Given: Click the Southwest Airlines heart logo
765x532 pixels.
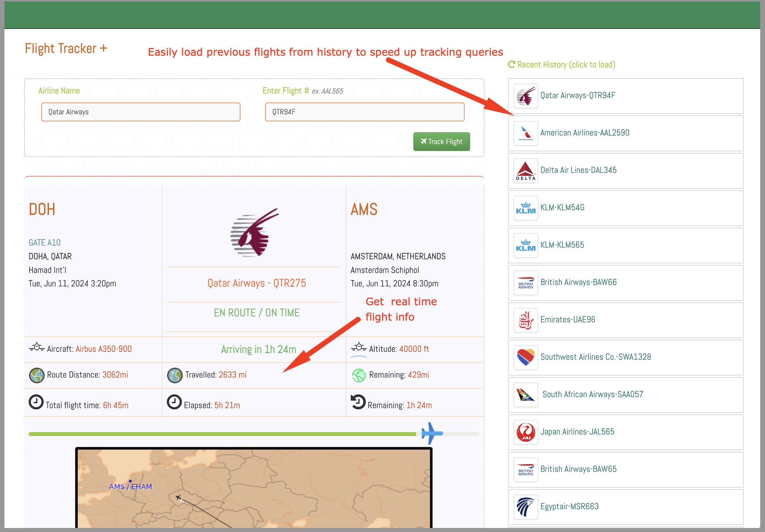Looking at the screenshot, I should click(x=526, y=358).
